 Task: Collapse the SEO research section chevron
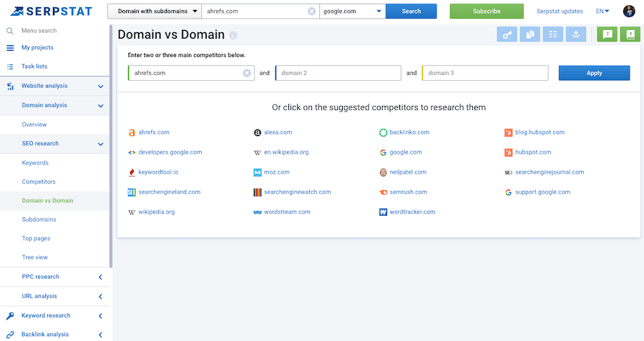[100, 144]
